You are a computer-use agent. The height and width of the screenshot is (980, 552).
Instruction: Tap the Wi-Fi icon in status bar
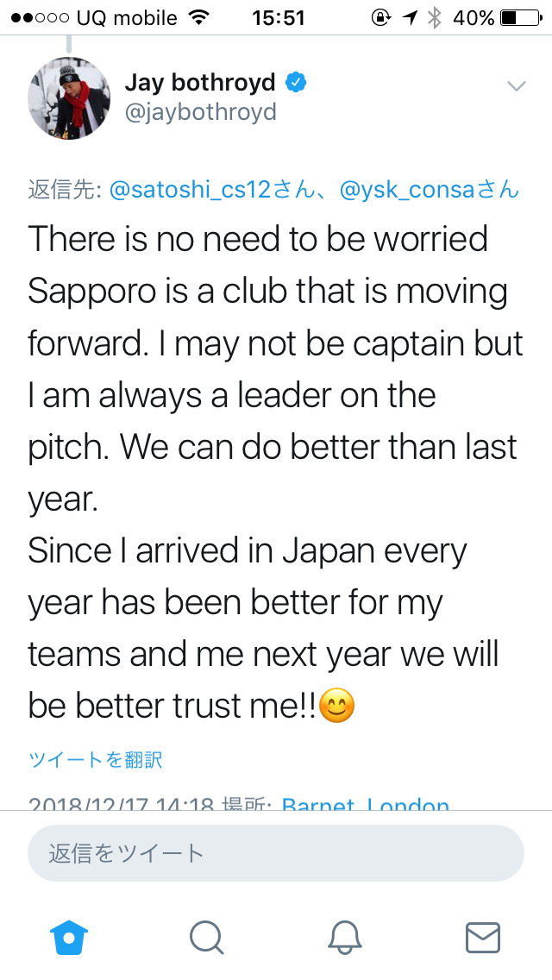[x=199, y=17]
